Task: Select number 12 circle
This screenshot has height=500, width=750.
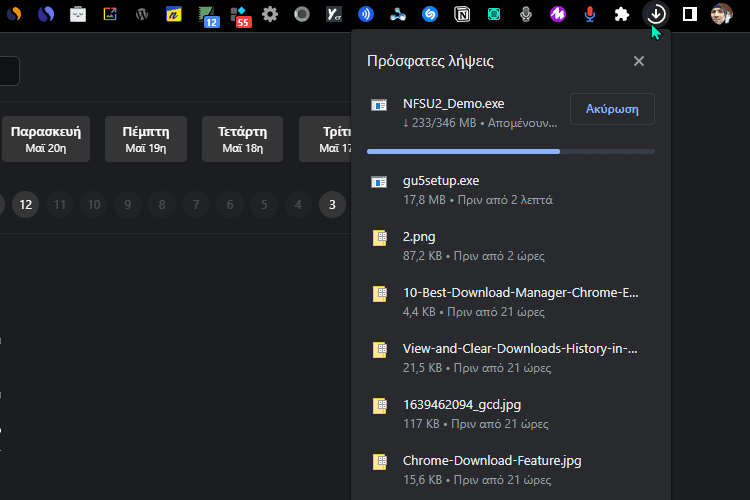Action: pos(25,205)
